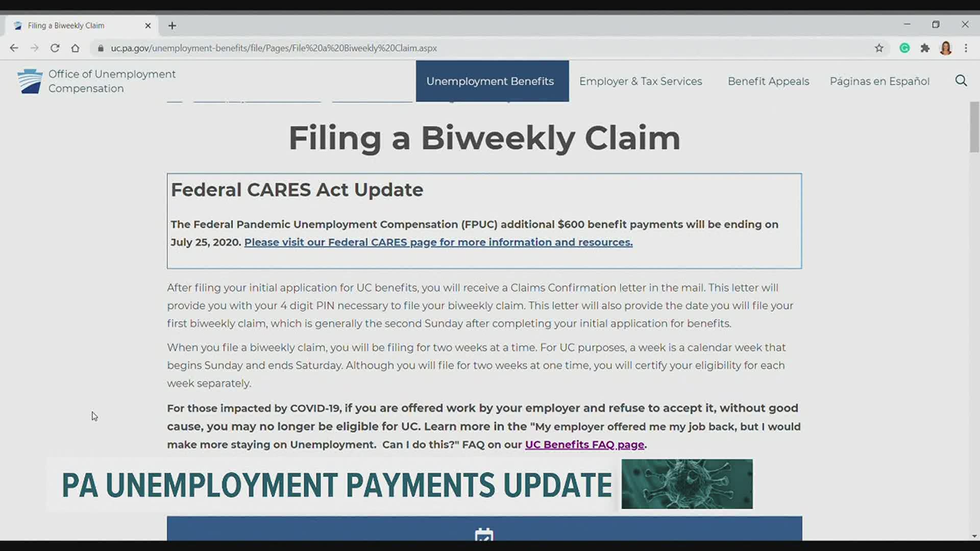Click the address bar URL input field
Screen dimensions: 980x551
490,48
